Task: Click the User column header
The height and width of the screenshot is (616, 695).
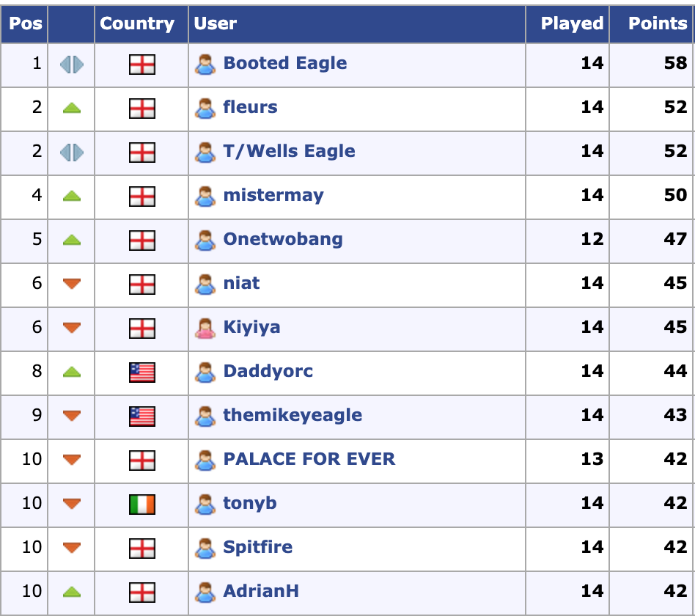Action: 215,23
